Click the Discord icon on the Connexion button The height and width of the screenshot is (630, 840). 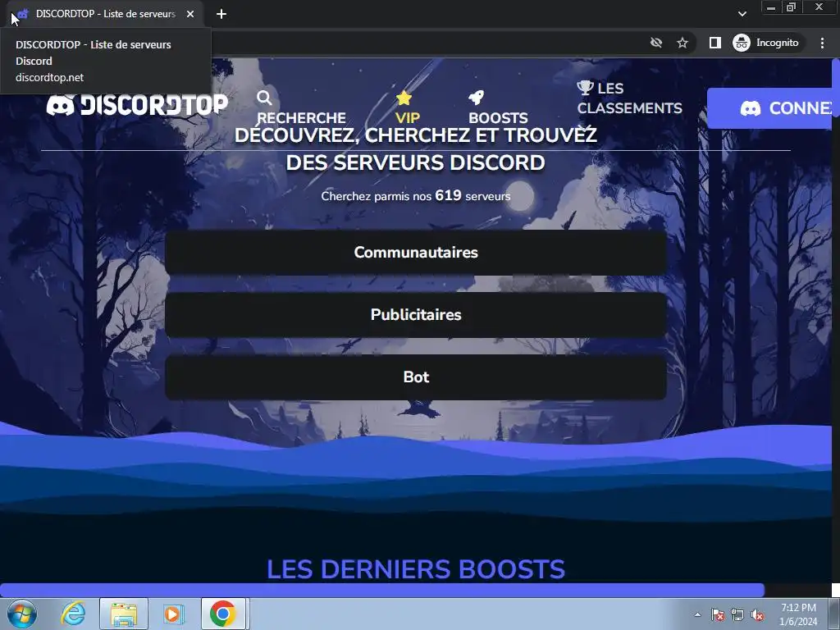751,109
